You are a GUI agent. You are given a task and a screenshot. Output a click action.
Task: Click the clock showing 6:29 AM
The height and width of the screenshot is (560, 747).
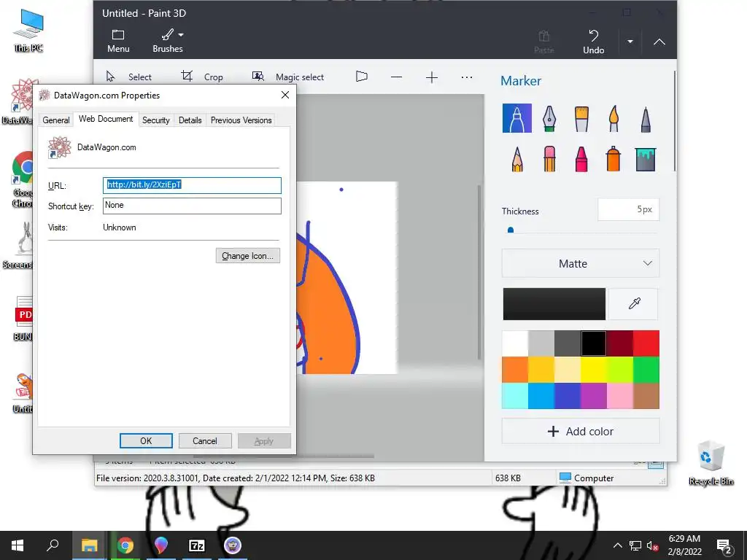click(684, 539)
